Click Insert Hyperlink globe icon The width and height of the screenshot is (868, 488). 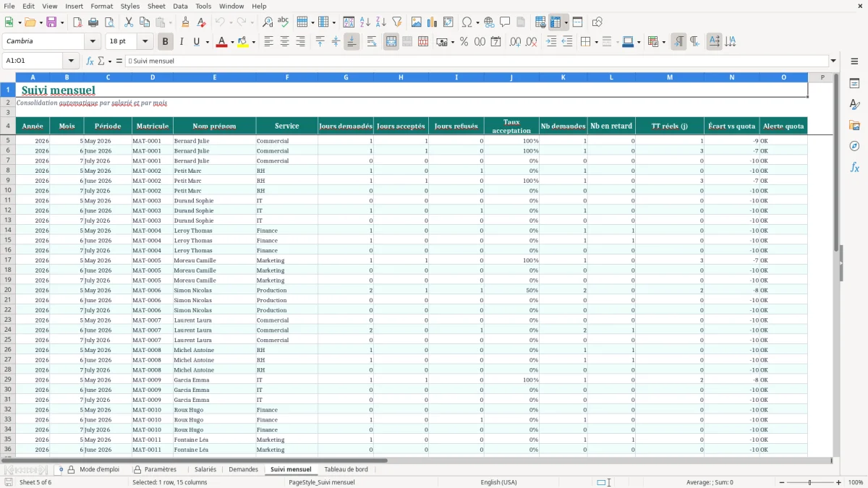coord(489,22)
